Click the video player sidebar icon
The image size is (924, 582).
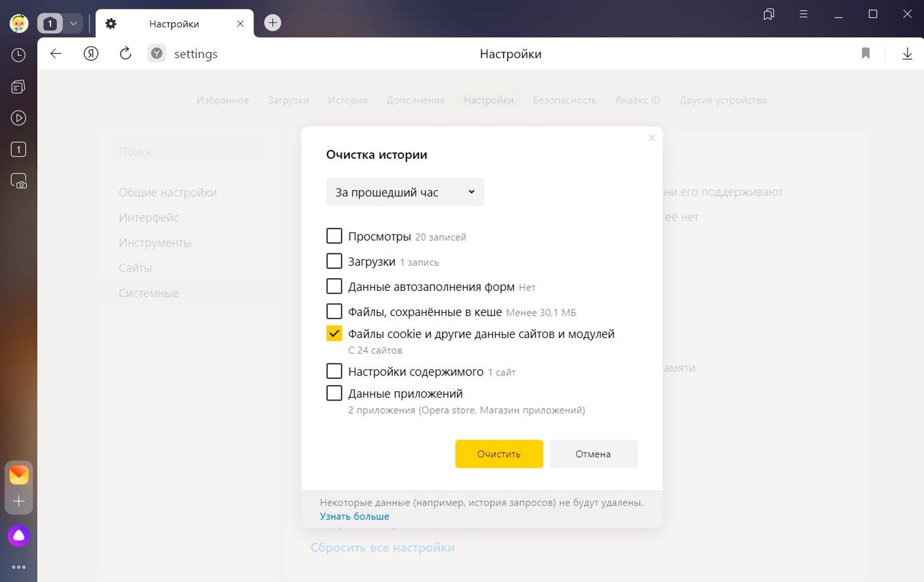click(18, 118)
